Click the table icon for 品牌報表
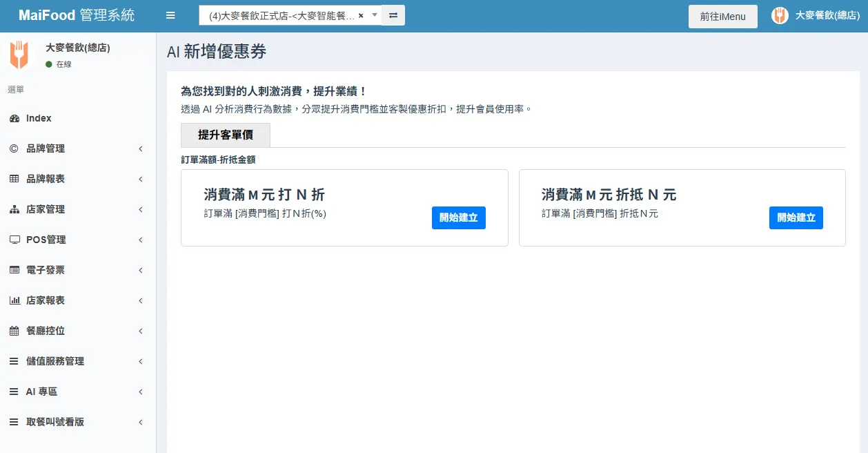 14,179
